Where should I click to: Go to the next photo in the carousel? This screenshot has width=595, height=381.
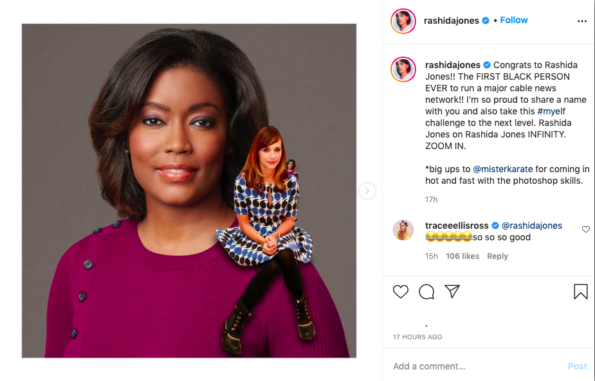click(x=367, y=190)
